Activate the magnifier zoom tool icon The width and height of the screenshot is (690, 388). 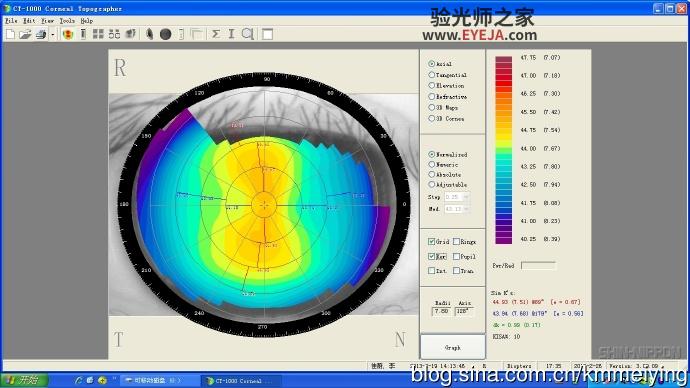(248, 34)
